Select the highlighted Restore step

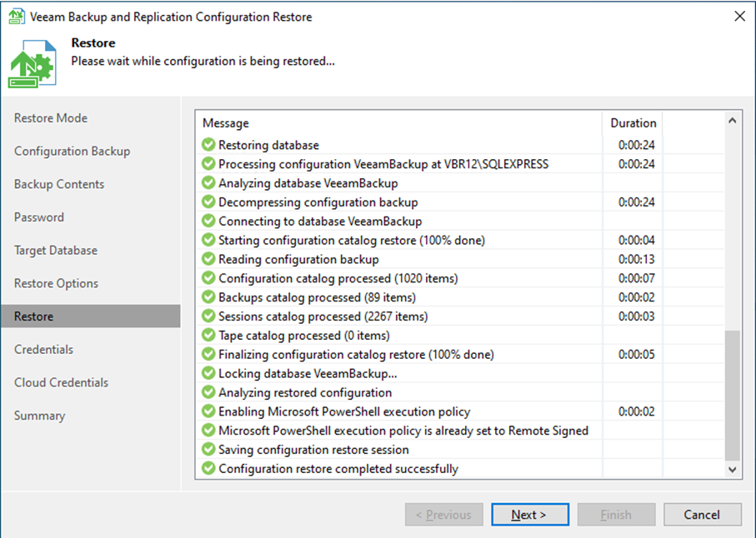point(91,316)
